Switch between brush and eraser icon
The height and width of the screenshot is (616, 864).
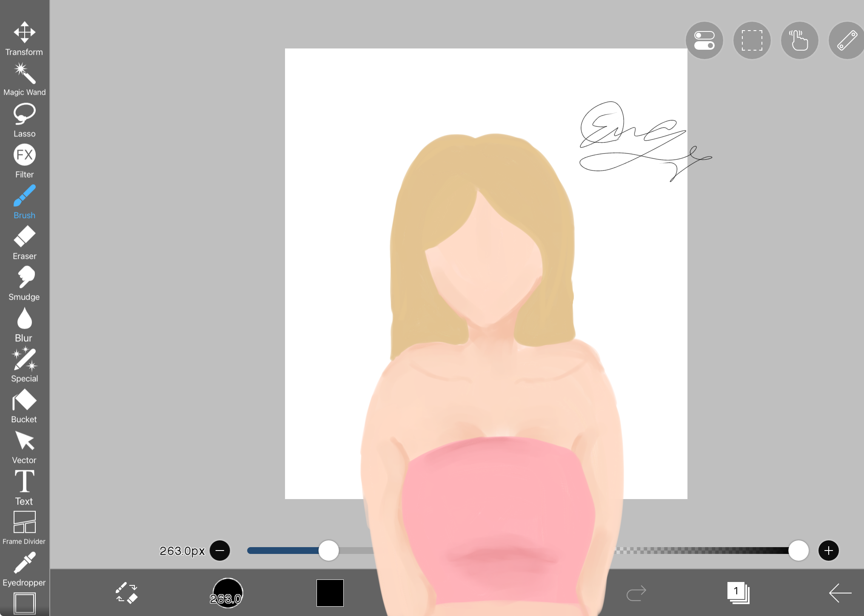pyautogui.click(x=127, y=593)
